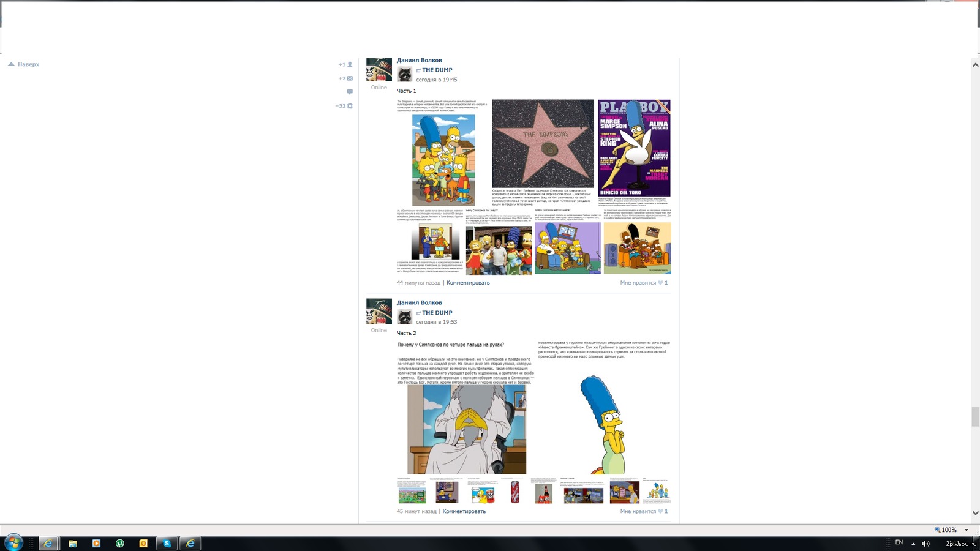Switch to the second Internet Explorer taskbar window

point(190,543)
